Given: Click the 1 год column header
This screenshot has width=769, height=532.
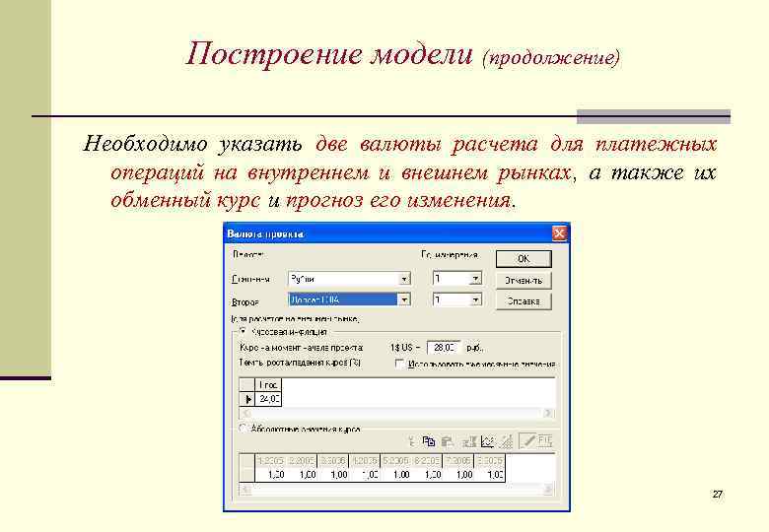Looking at the screenshot, I should 269,385.
